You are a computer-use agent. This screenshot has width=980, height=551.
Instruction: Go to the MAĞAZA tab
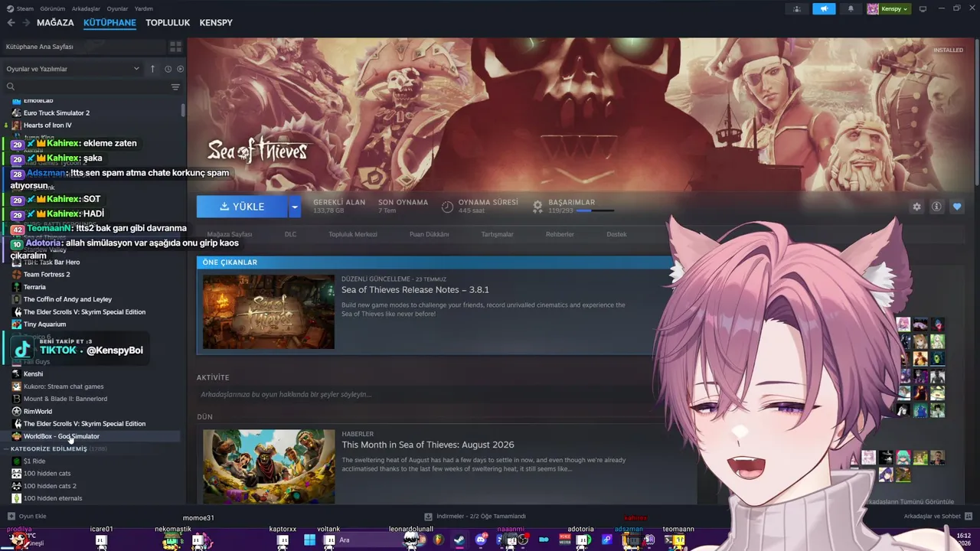pyautogui.click(x=55, y=23)
